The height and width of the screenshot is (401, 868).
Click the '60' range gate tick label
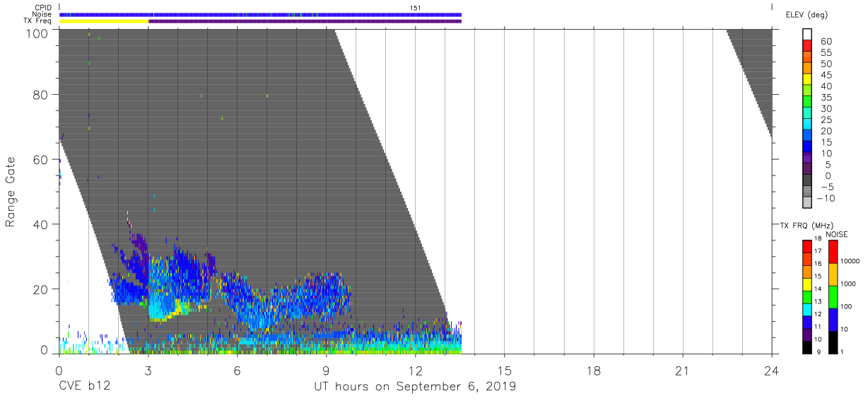[x=39, y=160]
